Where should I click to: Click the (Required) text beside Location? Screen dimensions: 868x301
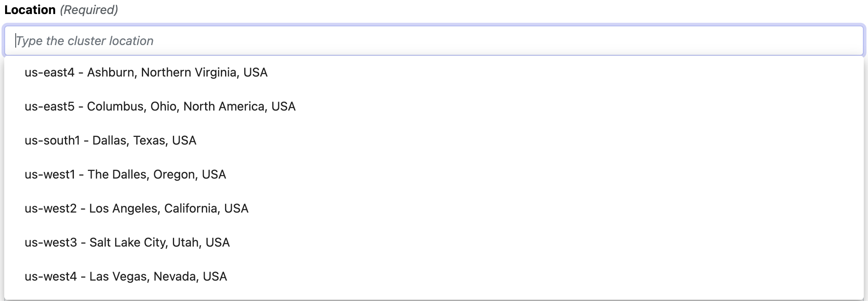point(89,10)
